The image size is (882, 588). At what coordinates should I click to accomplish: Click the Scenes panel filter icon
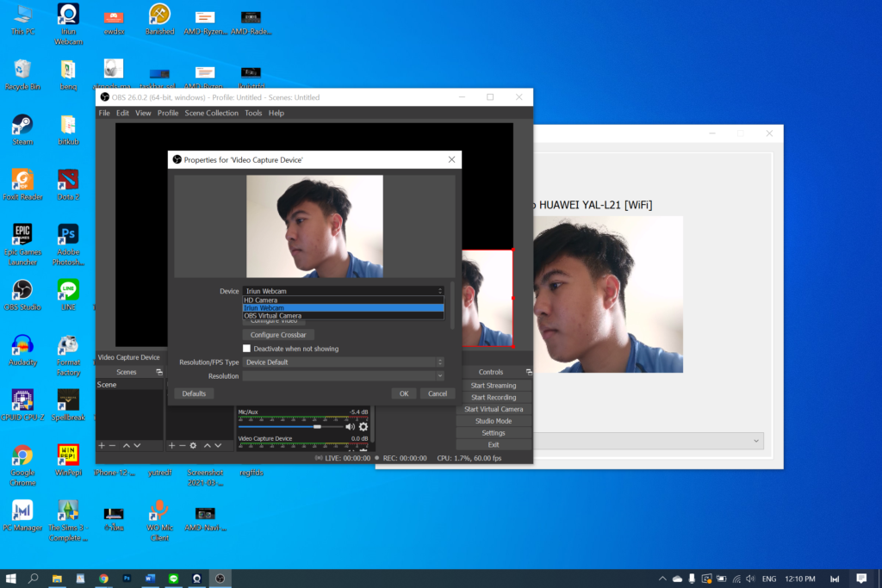point(158,371)
